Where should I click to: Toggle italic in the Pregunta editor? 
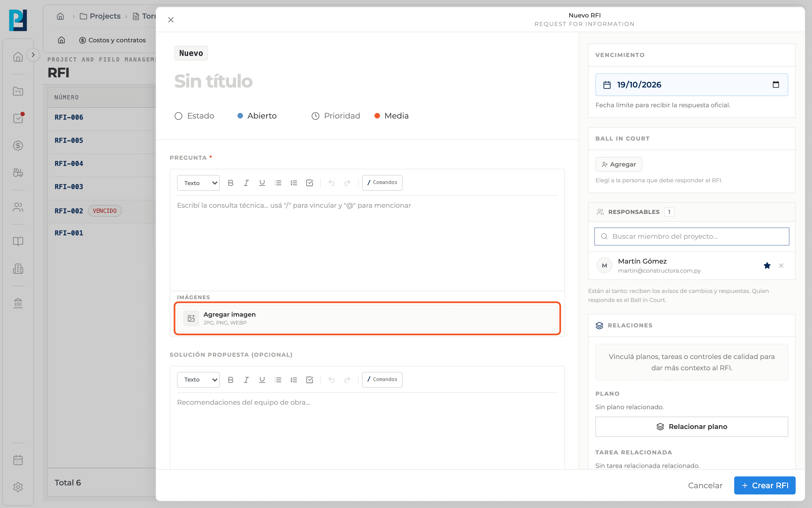(246, 183)
